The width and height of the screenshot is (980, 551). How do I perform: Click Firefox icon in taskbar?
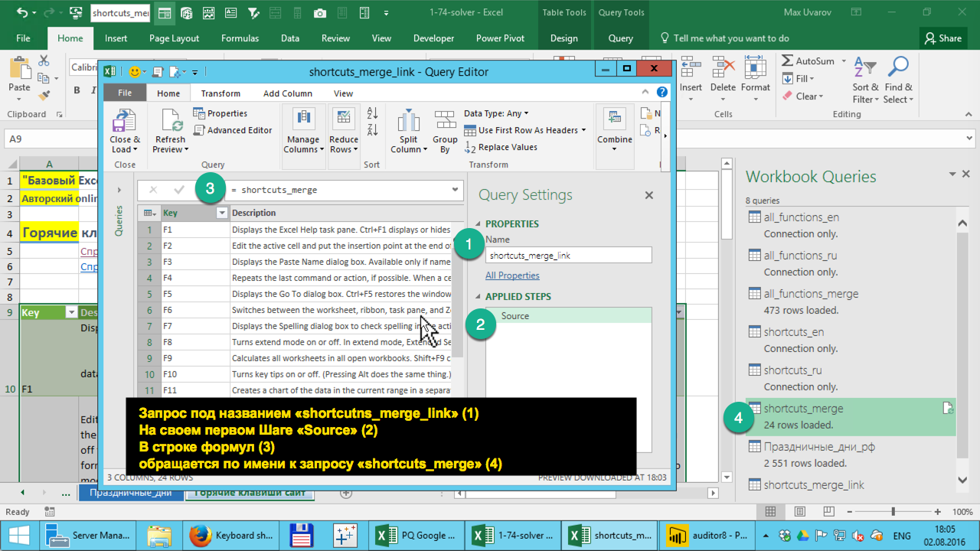coord(200,536)
